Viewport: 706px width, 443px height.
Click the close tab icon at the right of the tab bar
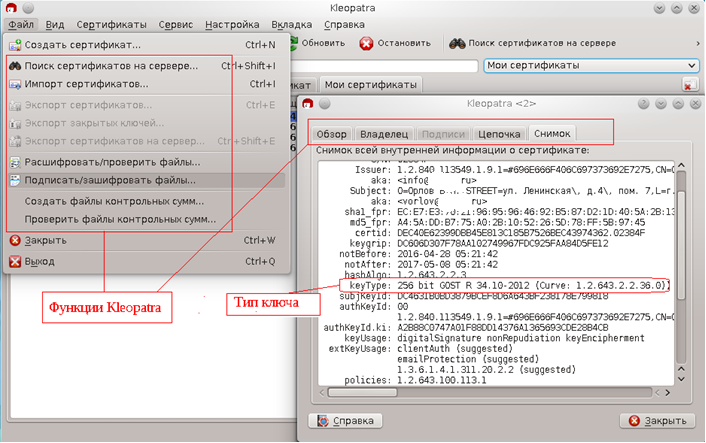689,84
